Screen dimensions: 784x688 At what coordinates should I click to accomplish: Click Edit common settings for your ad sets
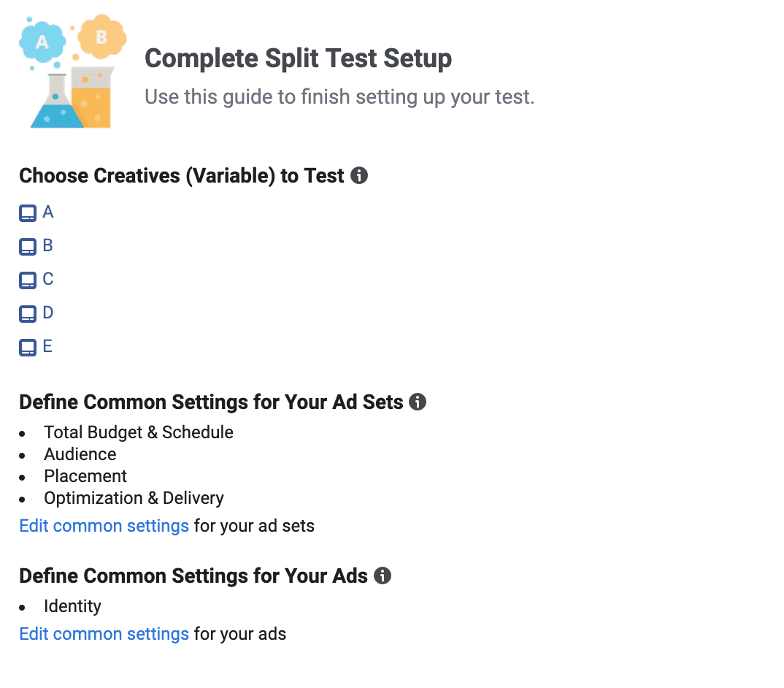pos(104,526)
